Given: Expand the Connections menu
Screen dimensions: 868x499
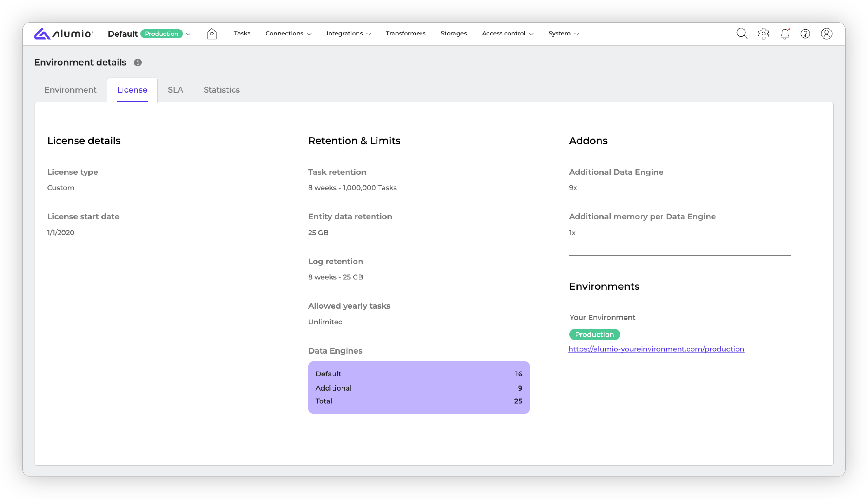Looking at the screenshot, I should (x=288, y=34).
